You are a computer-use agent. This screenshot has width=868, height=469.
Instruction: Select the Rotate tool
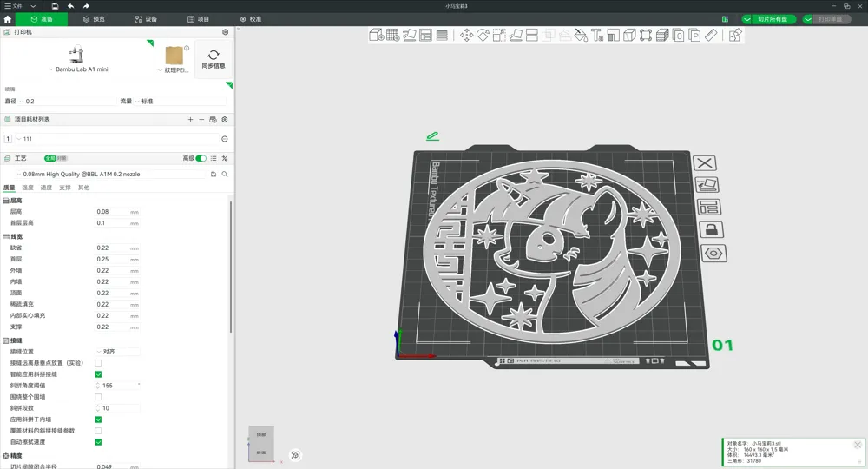[483, 36]
